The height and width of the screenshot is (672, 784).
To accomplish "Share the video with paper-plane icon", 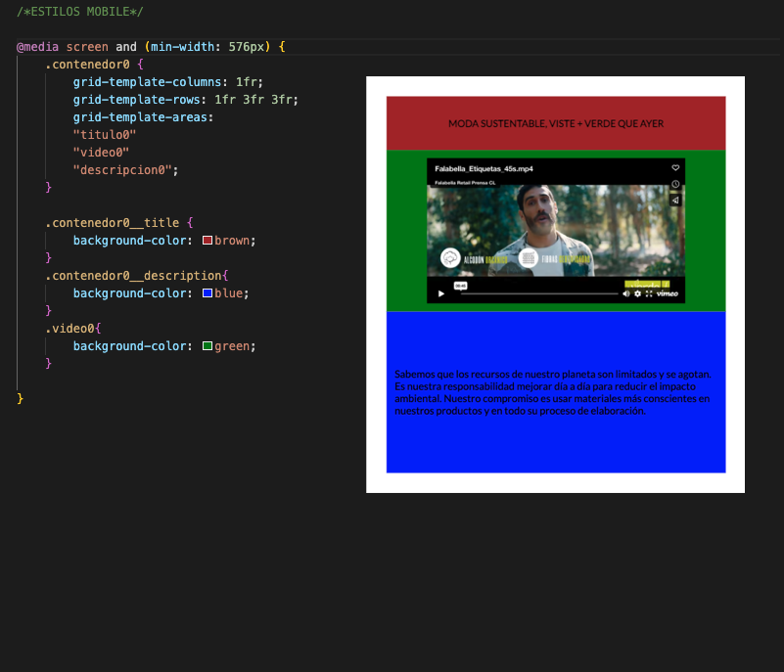I will click(x=675, y=201).
